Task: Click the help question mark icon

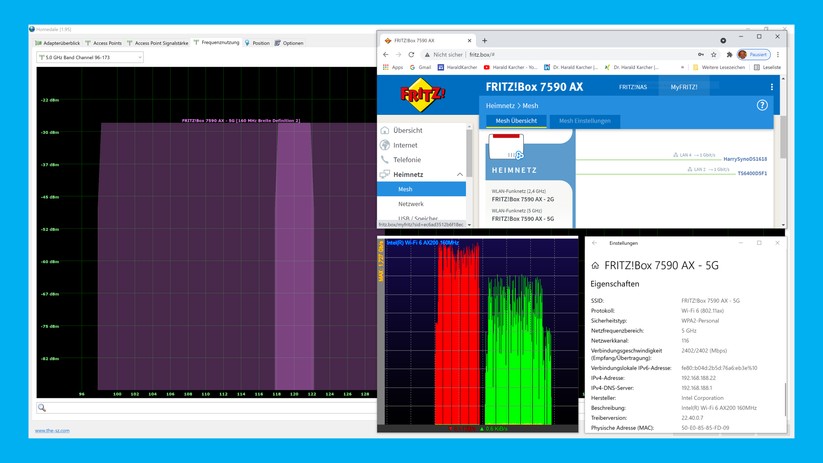Action: coord(762,106)
